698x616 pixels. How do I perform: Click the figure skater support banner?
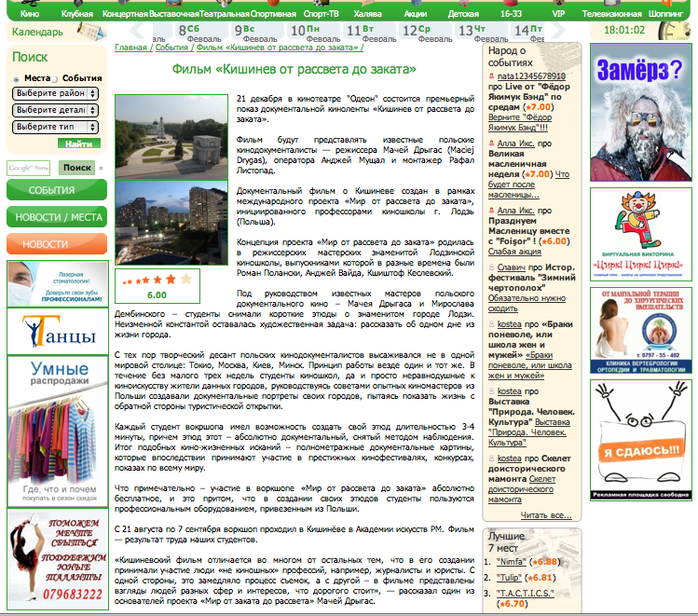click(58, 559)
